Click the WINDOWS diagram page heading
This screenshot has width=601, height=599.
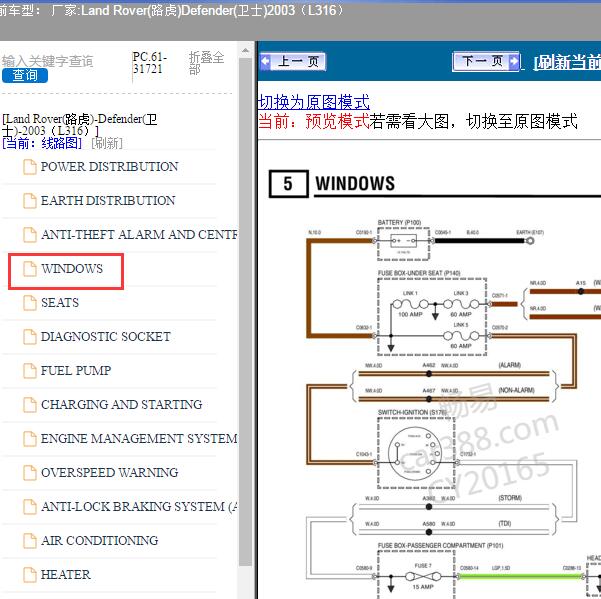pyautogui.click(x=355, y=184)
